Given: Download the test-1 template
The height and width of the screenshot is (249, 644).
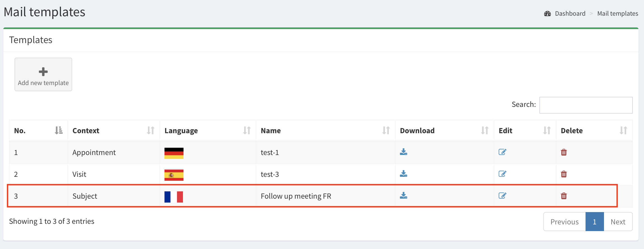Looking at the screenshot, I should (403, 152).
